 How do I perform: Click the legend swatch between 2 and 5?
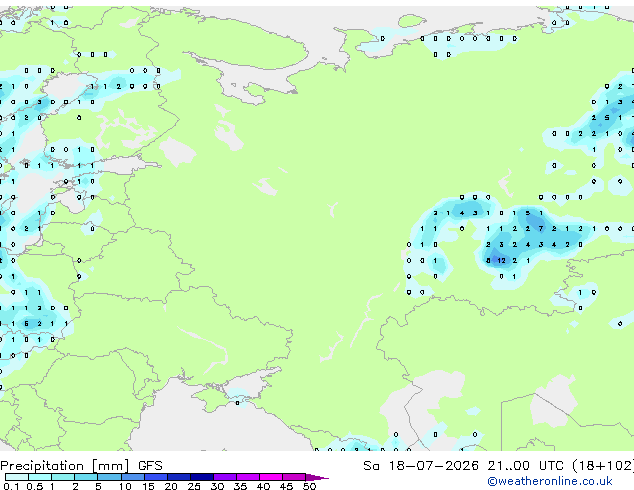86,477
